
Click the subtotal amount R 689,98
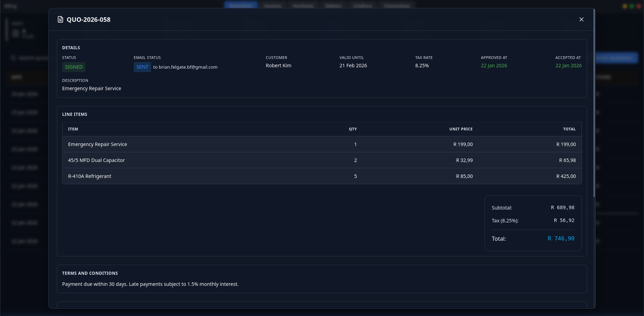coord(563,207)
